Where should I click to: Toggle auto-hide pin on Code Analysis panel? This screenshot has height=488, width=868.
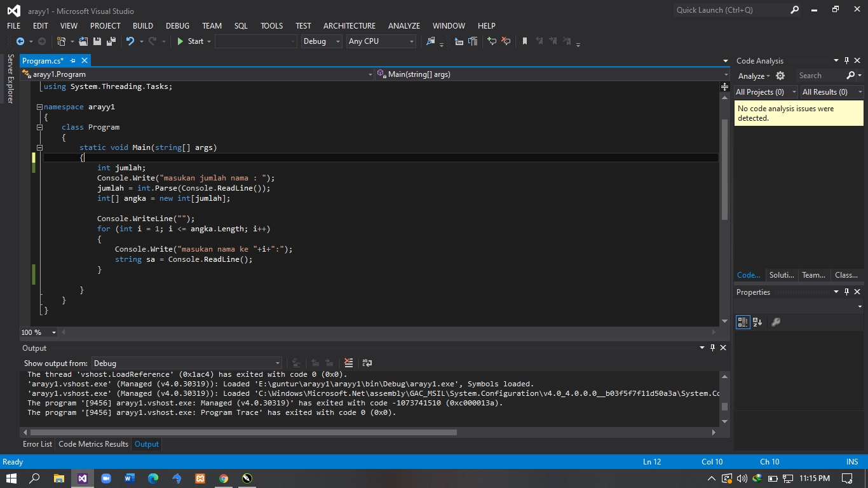[847, 61]
